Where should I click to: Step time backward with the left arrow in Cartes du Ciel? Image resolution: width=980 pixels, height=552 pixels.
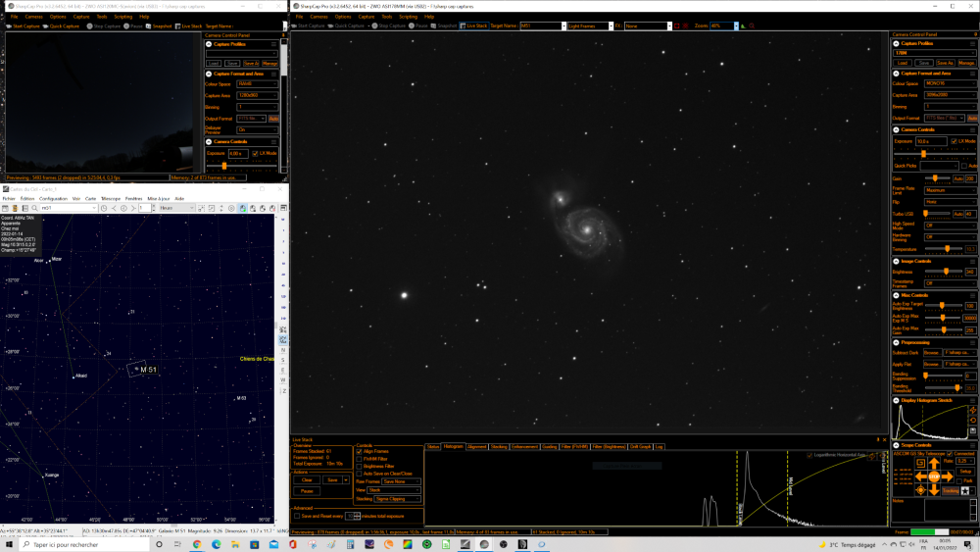[x=114, y=208]
